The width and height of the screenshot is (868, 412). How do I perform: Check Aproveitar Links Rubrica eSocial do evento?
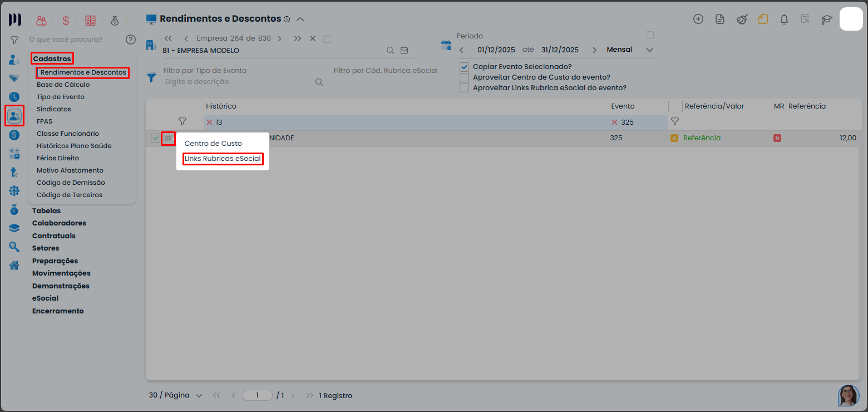click(x=464, y=88)
